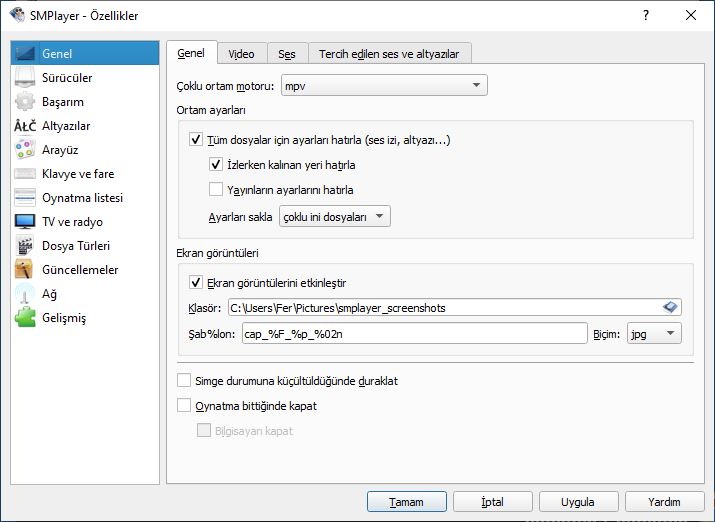715x522 pixels.
Task: Open Tercih edilen ses ve altyazılar tab
Action: [389, 54]
